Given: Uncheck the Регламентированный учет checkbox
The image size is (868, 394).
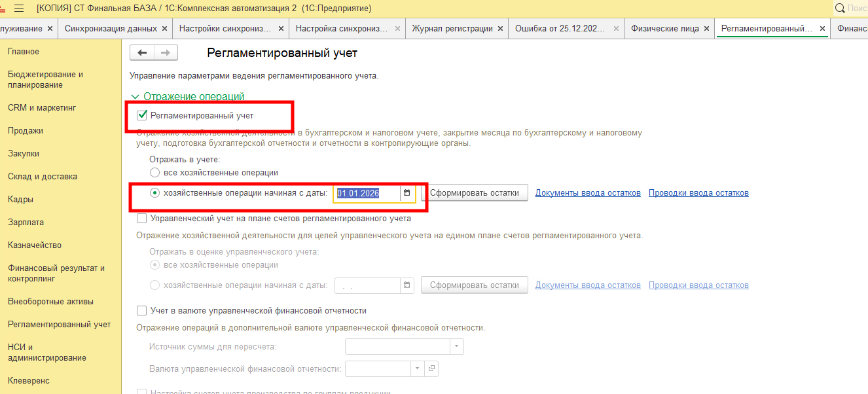Looking at the screenshot, I should point(141,116).
